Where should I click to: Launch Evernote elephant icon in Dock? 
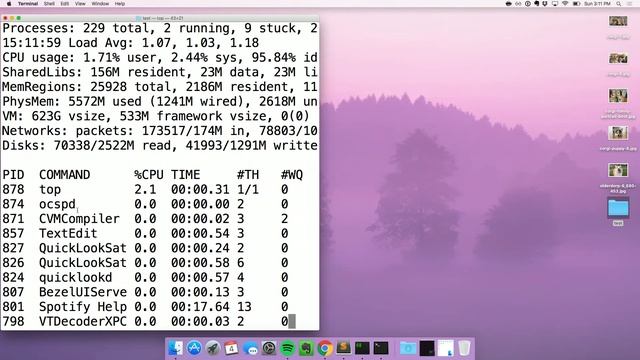(x=306, y=348)
